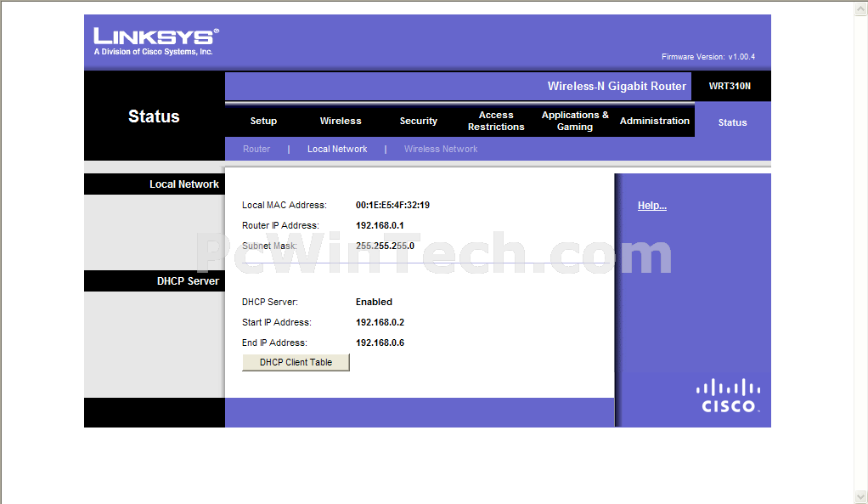This screenshot has width=868, height=504.
Task: Click the subnet mask 255.255.255.0
Action: click(385, 246)
